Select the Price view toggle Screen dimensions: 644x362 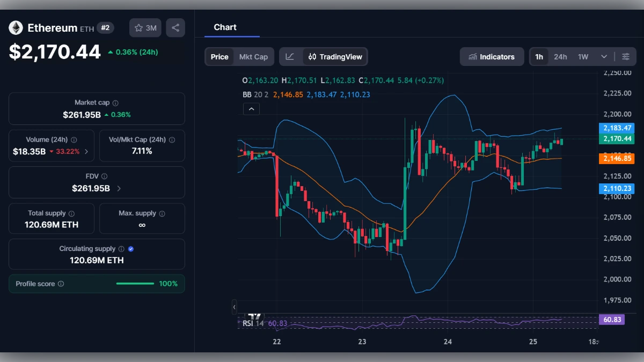pos(219,56)
